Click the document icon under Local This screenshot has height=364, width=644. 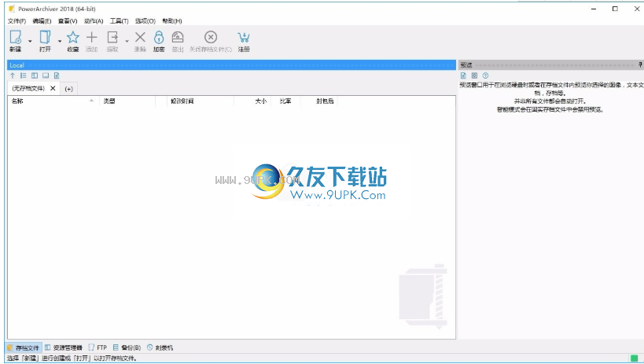pos(57,75)
